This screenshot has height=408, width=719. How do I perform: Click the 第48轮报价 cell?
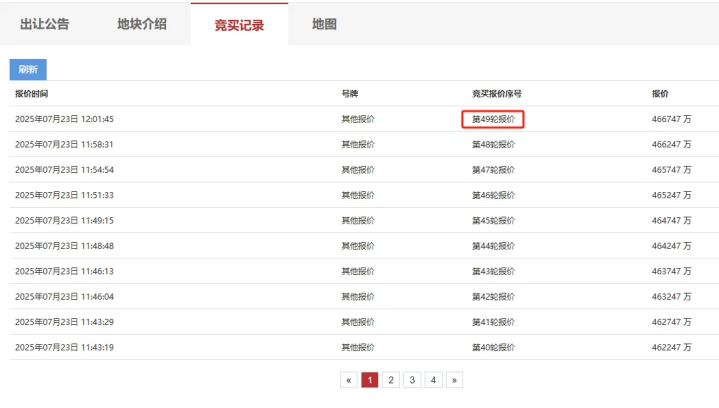click(493, 144)
